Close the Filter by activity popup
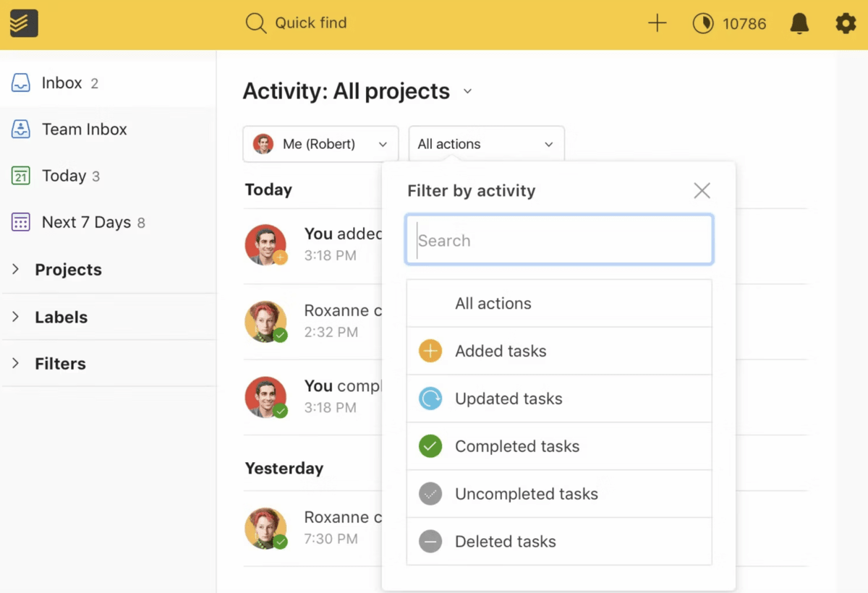The image size is (868, 593). coord(702,191)
